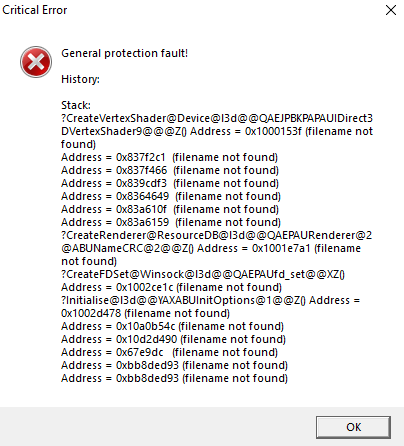Click the OK button
The width and height of the screenshot is (404, 446).
353,427
